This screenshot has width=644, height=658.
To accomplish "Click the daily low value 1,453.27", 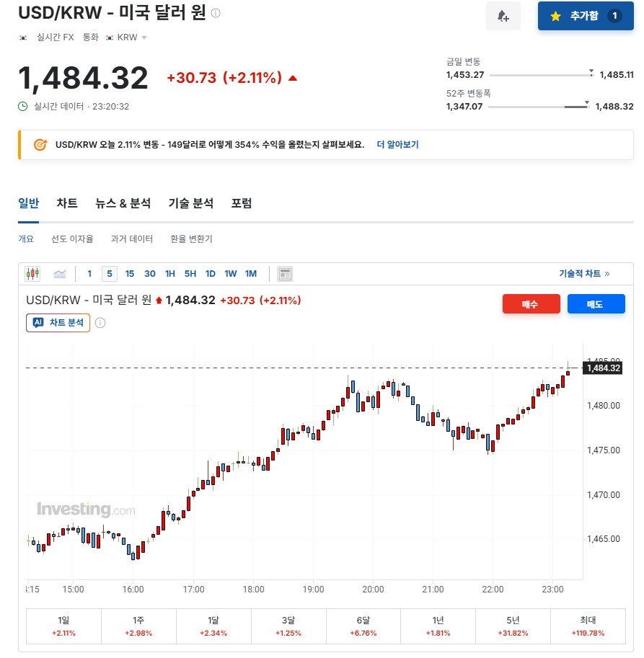I will pyautogui.click(x=464, y=75).
